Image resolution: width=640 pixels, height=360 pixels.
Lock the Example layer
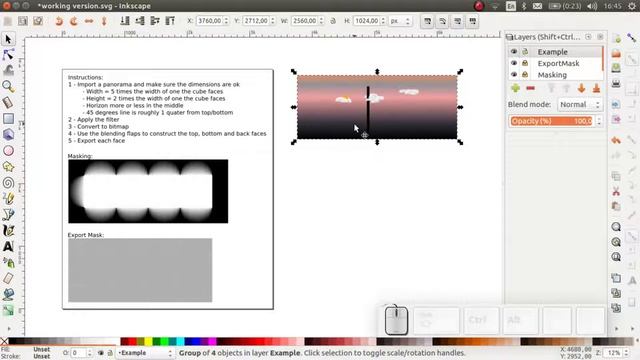click(525, 51)
